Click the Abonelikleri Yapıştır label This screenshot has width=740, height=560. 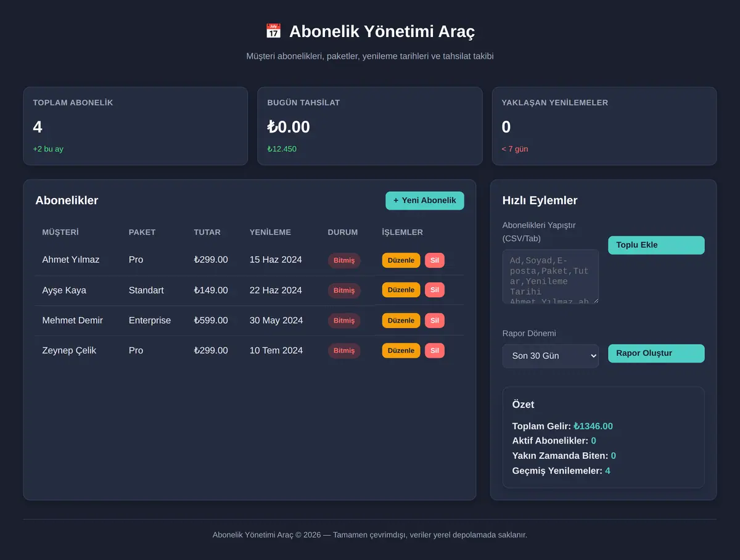[539, 232]
